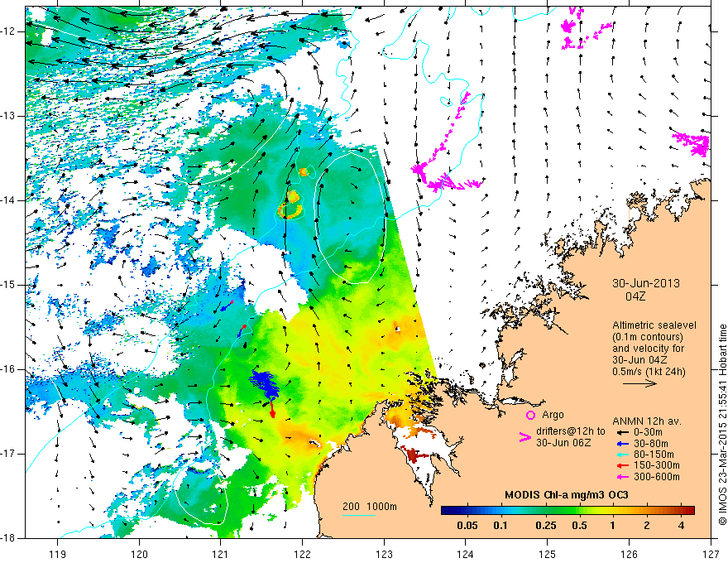
Task: Click the colour bar value '0.1'
Action: [x=500, y=526]
